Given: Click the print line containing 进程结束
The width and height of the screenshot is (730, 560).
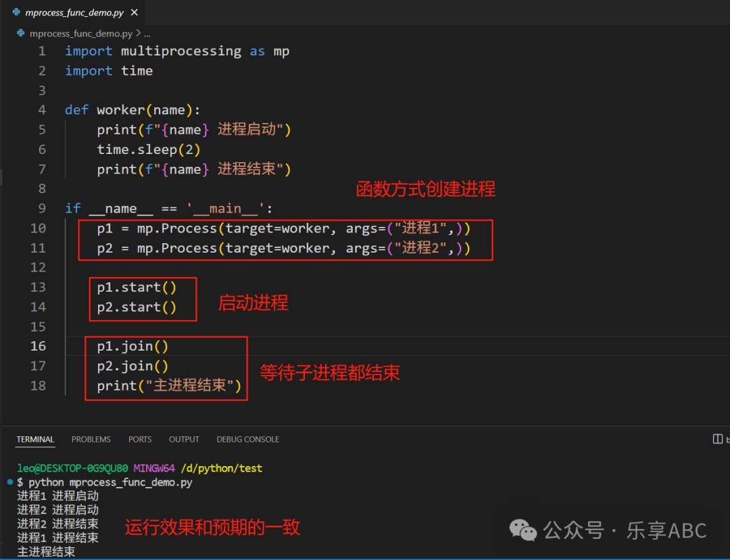Looking at the screenshot, I should click(x=194, y=169).
